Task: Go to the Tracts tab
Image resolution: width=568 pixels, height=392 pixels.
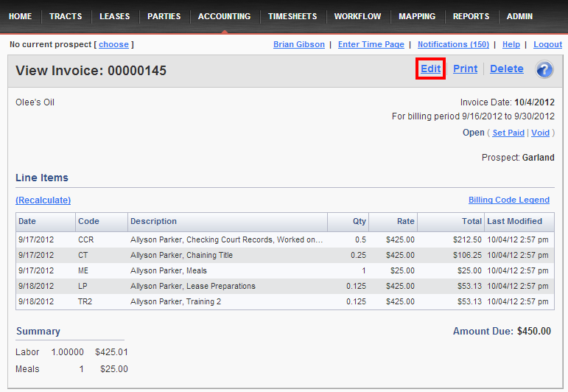Action: click(x=66, y=16)
